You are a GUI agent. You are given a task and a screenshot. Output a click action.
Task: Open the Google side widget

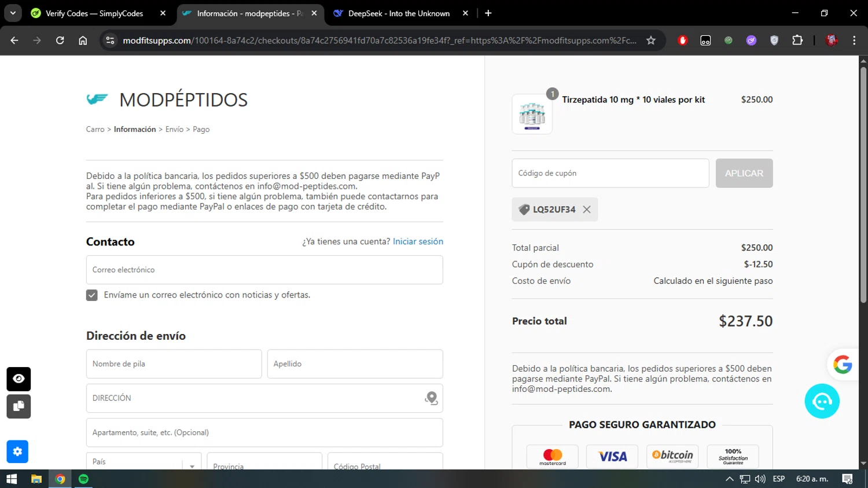click(x=843, y=364)
